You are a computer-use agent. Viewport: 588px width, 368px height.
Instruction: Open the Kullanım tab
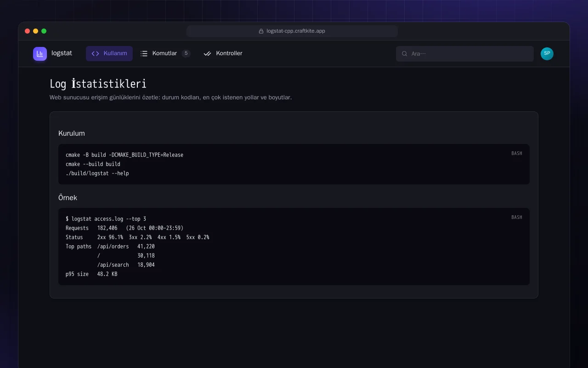click(x=109, y=53)
